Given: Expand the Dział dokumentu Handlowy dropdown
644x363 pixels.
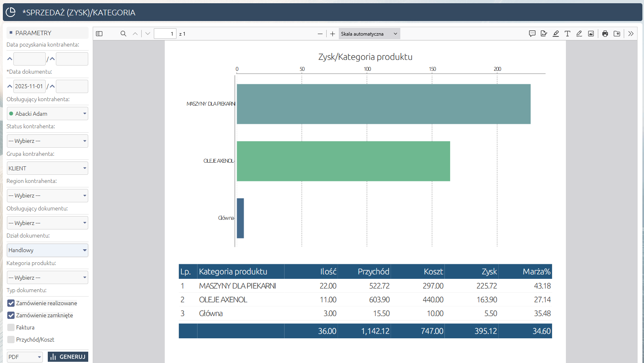Looking at the screenshot, I should (x=47, y=250).
